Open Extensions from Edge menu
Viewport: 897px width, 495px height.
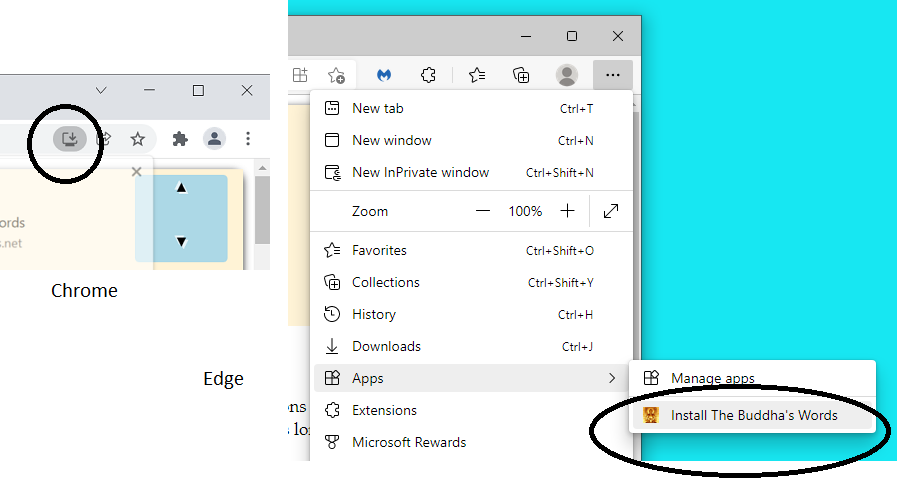coord(471,410)
